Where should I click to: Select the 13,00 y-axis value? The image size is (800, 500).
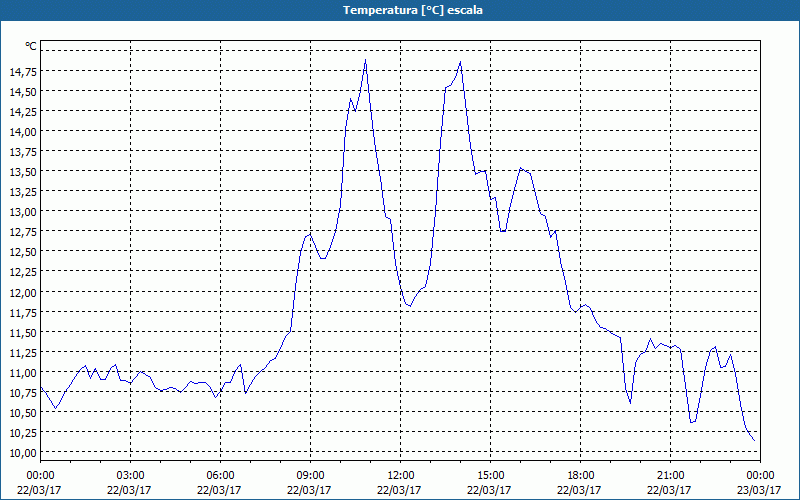[23, 211]
